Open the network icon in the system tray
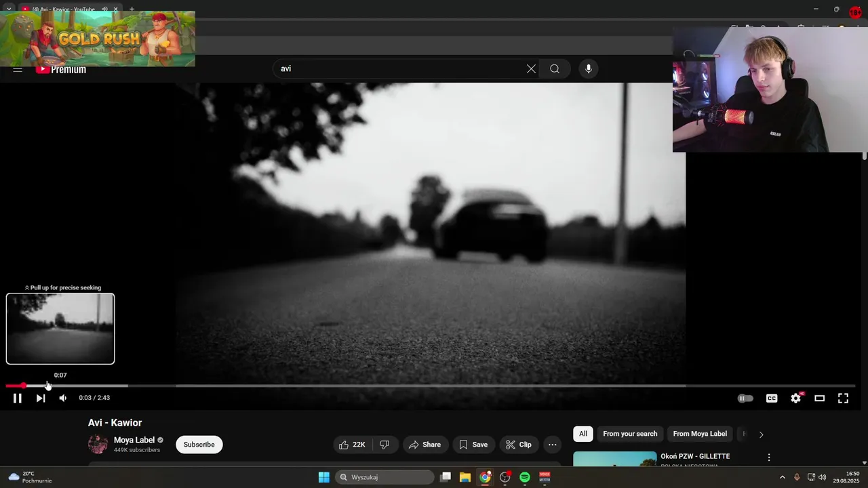This screenshot has width=868, height=488. (x=811, y=477)
